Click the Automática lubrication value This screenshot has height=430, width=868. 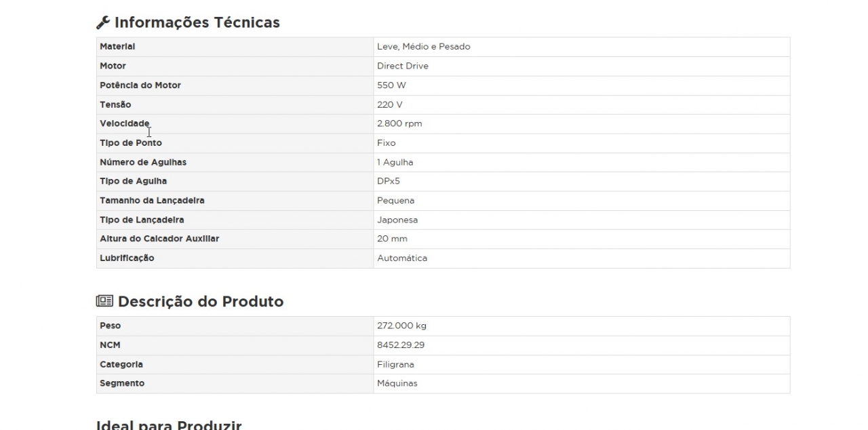(x=402, y=258)
